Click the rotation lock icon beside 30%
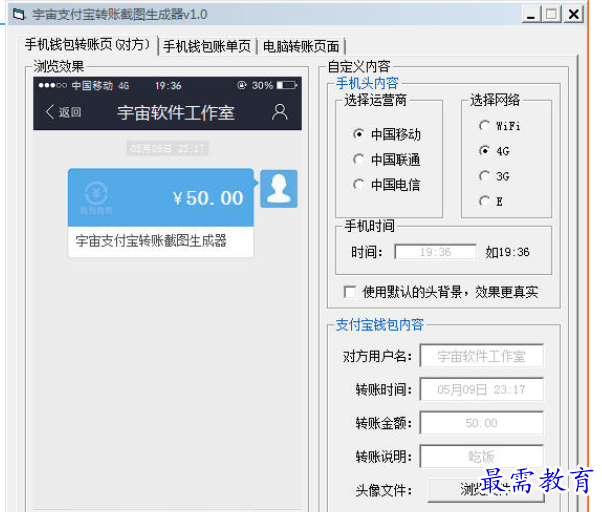 point(242,85)
